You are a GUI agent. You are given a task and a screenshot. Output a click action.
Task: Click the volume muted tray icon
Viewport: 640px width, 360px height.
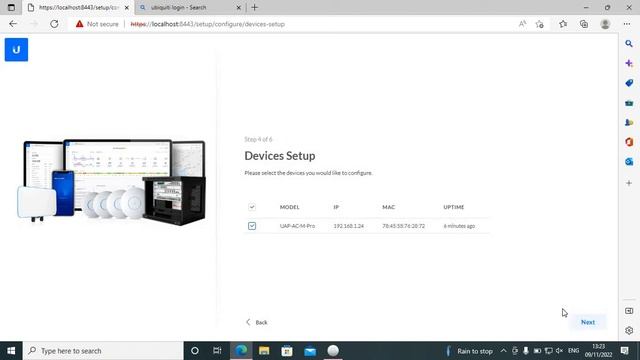tap(560, 351)
